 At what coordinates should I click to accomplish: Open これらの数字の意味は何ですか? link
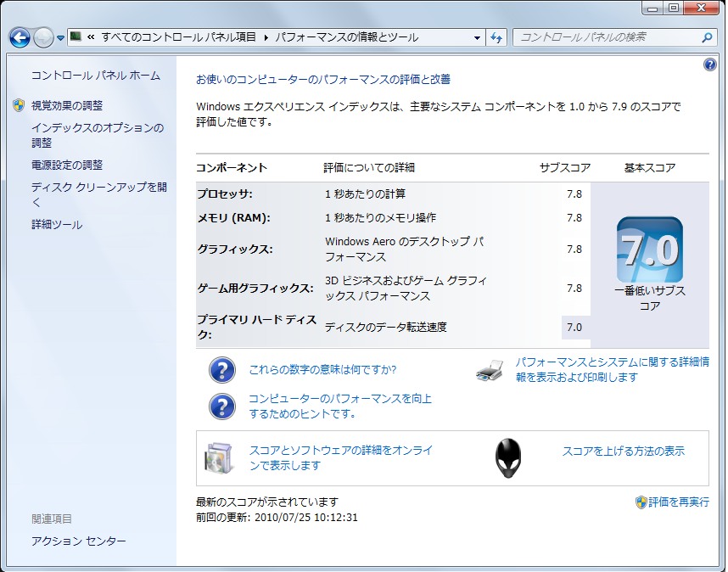pyautogui.click(x=322, y=369)
